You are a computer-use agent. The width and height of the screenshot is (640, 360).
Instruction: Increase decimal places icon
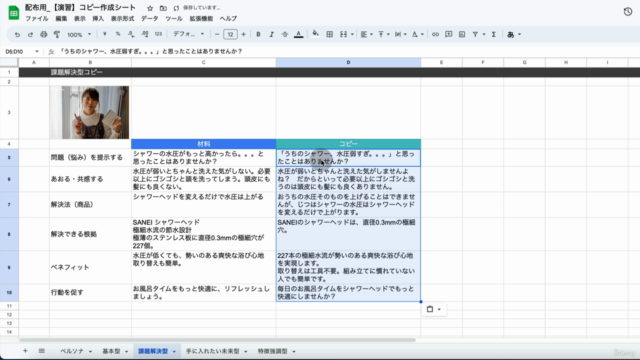tap(145, 34)
